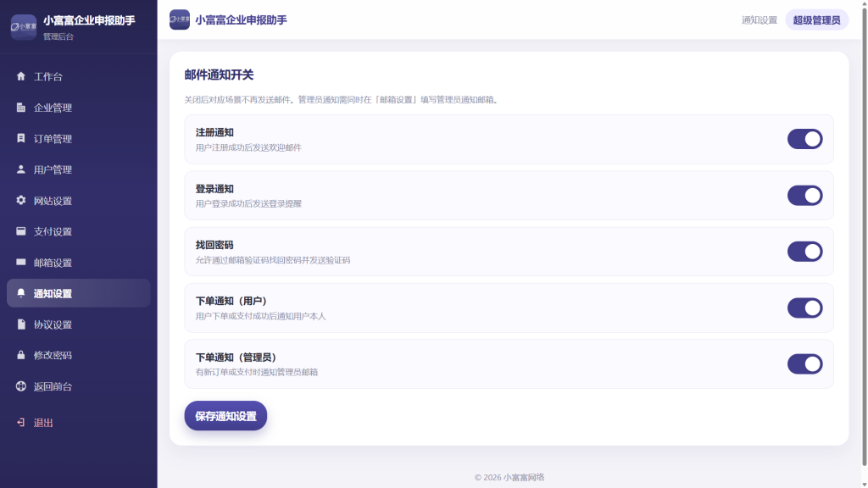Image resolution: width=868 pixels, height=488 pixels.
Task: Click the gear icon beside 网站设置
Action: tap(21, 200)
